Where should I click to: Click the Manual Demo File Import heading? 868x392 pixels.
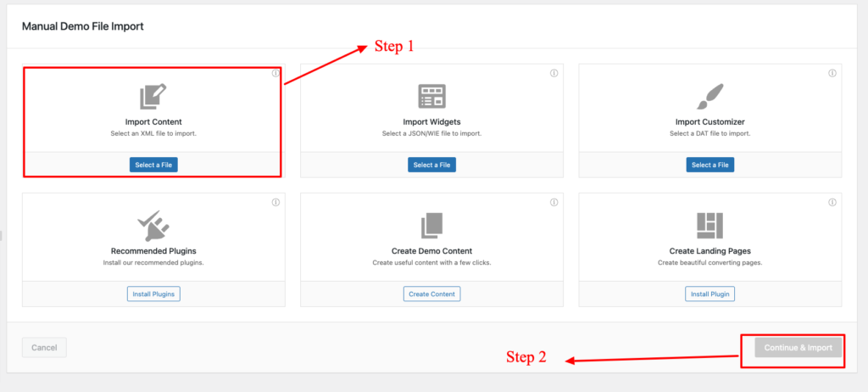point(83,26)
